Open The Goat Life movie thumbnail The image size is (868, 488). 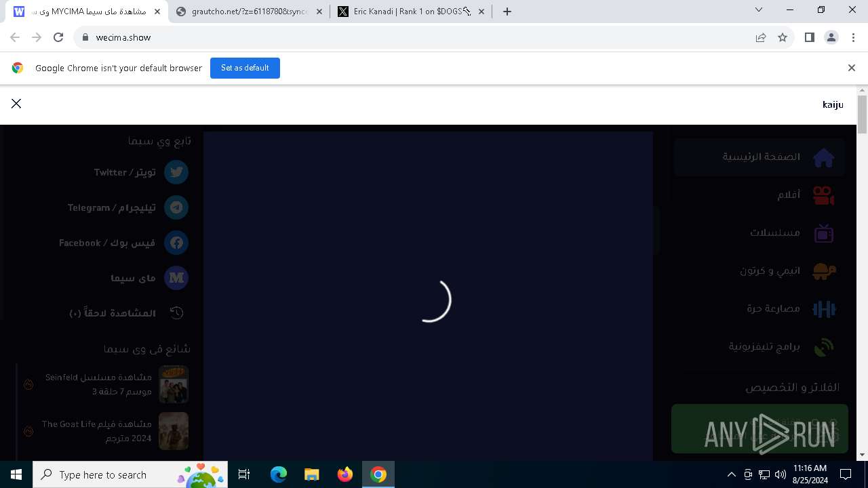click(x=174, y=431)
